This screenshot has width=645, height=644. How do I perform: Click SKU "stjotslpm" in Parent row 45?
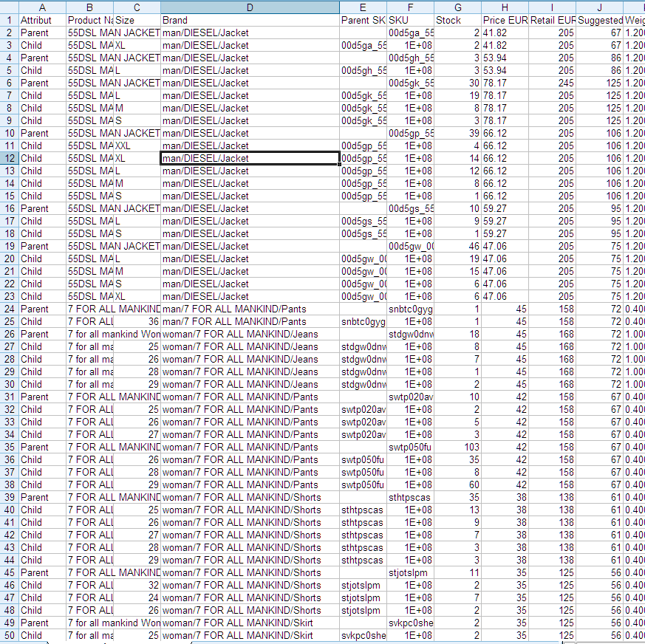click(411, 572)
